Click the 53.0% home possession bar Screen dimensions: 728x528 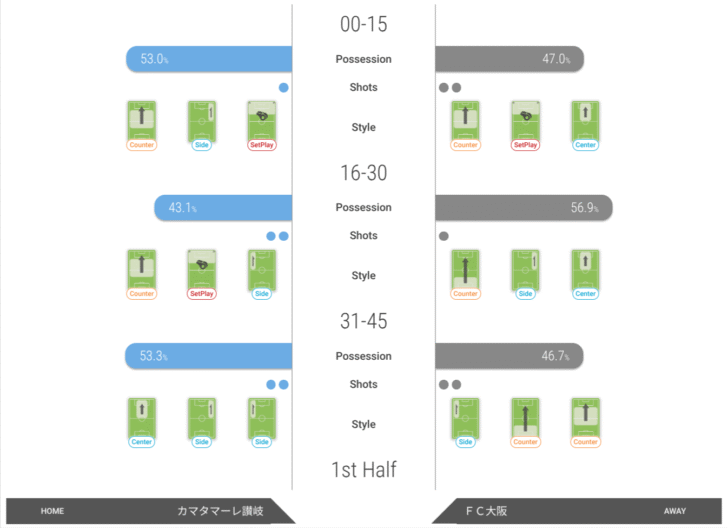pyautogui.click(x=209, y=59)
